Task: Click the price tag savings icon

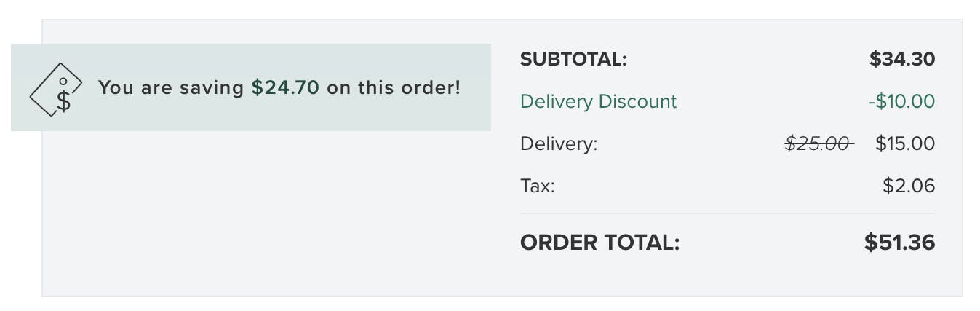Action: coord(55,90)
